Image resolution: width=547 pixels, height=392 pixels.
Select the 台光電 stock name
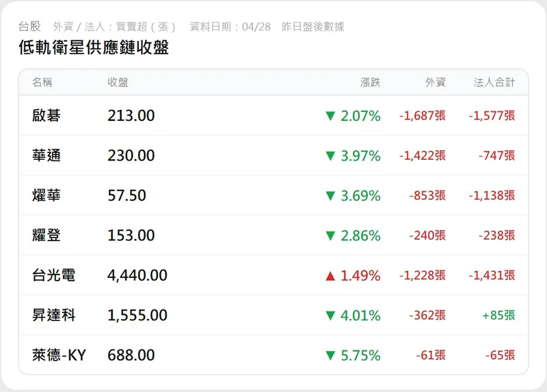click(53, 276)
